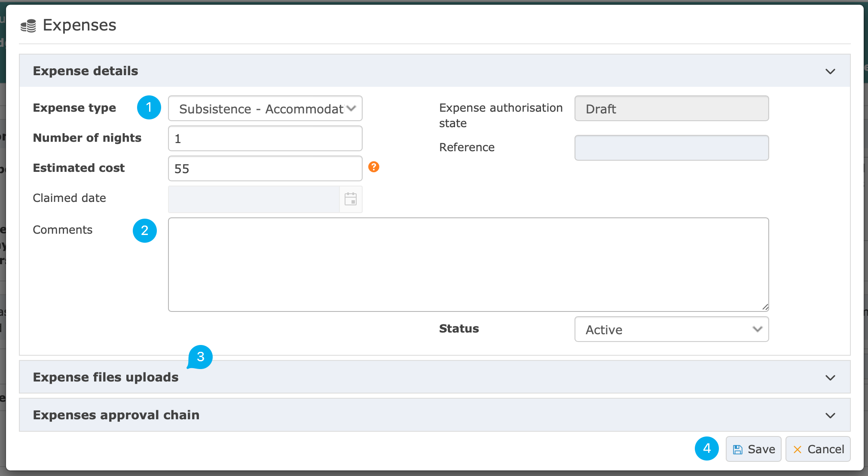The image size is (868, 476).
Task: Open the Expense type dropdown
Action: [265, 109]
